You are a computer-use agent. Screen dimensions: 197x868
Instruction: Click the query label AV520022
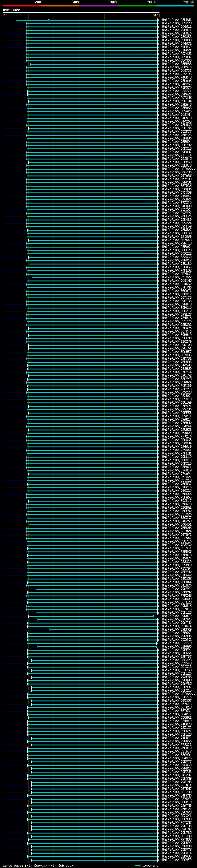pos(11,10)
